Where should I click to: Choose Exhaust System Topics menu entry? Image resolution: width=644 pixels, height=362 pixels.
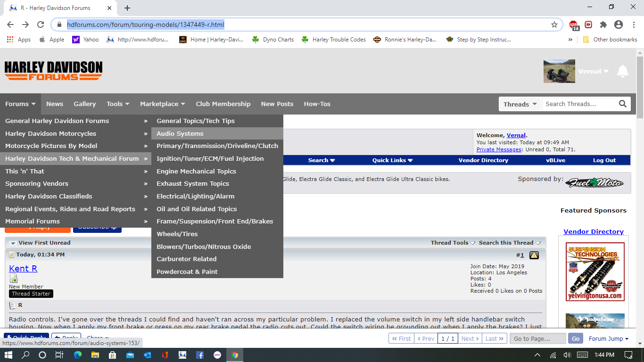click(193, 183)
